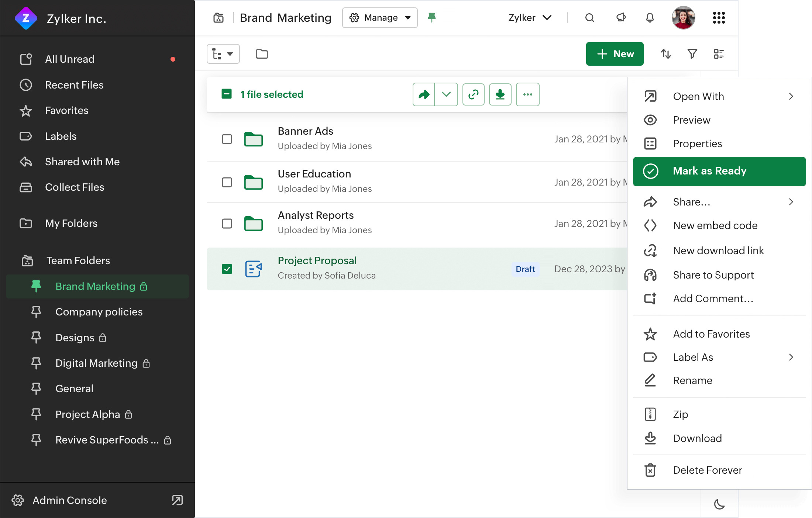The image size is (812, 518).
Task: Open the apps grid launcher
Action: point(718,18)
